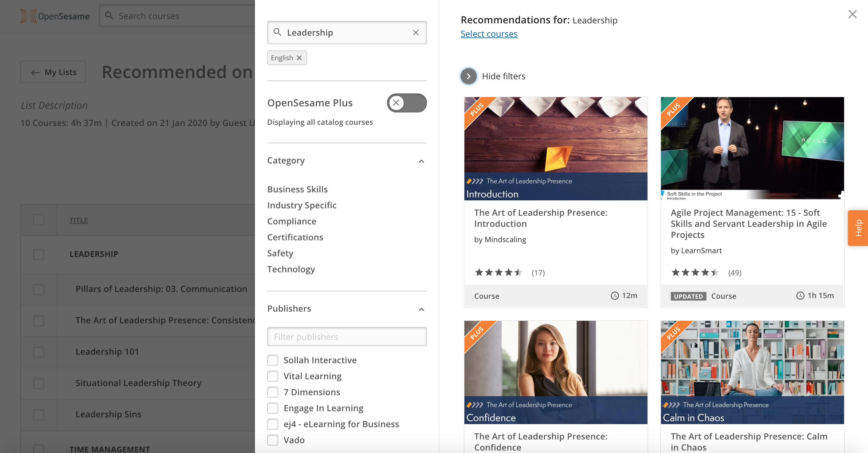Click Leadership 101 in the list
The height and width of the screenshot is (453, 868).
(107, 351)
